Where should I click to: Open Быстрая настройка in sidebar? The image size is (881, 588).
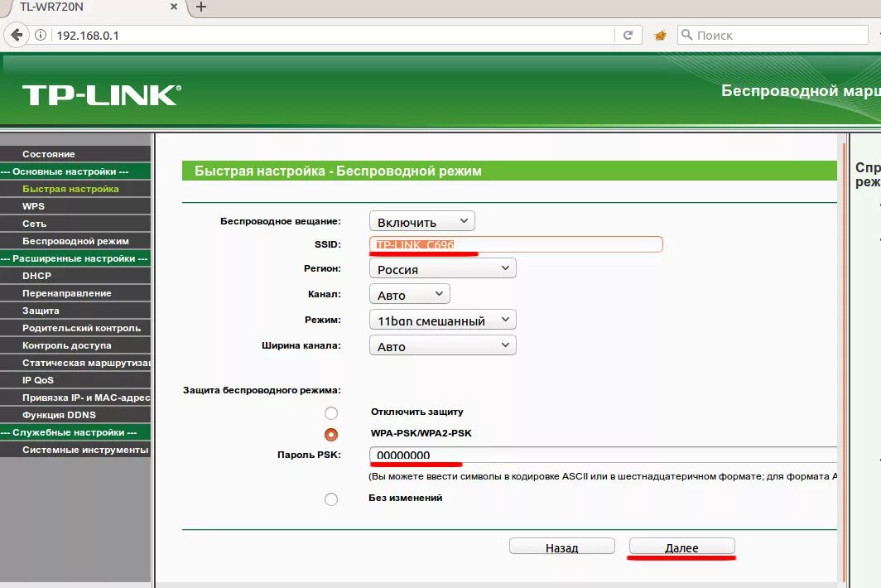(x=75, y=189)
